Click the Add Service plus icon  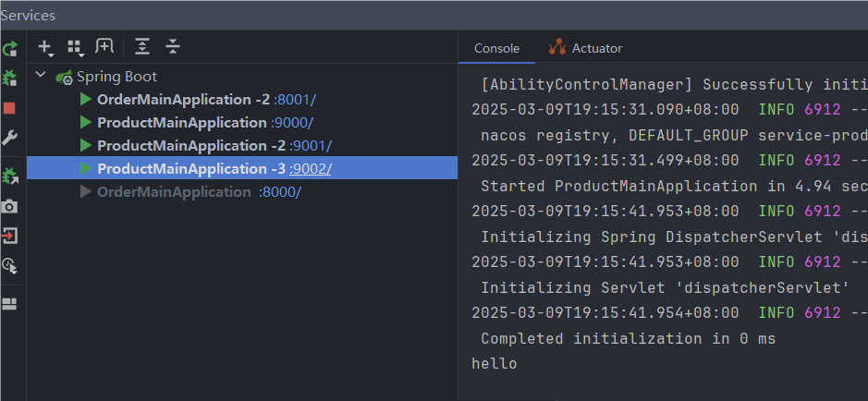44,46
